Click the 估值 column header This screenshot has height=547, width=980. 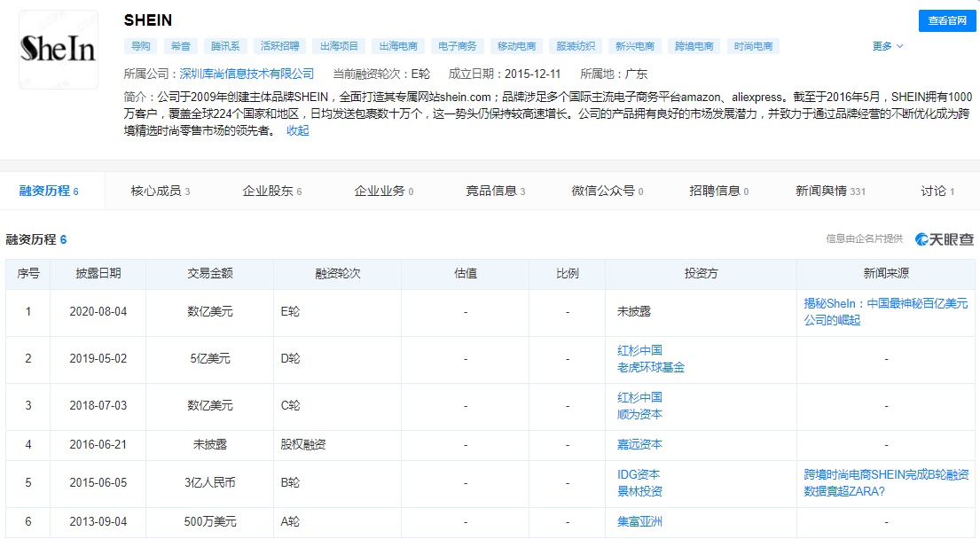[466, 273]
